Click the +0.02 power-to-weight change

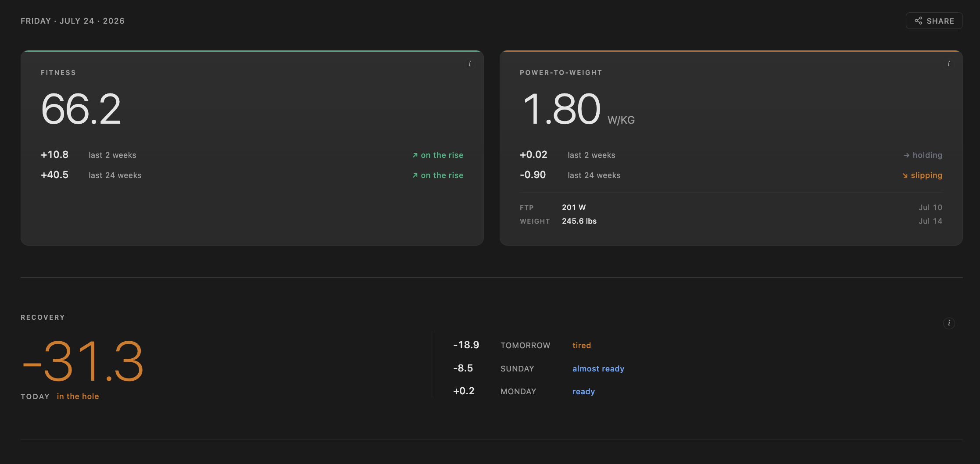coord(533,155)
